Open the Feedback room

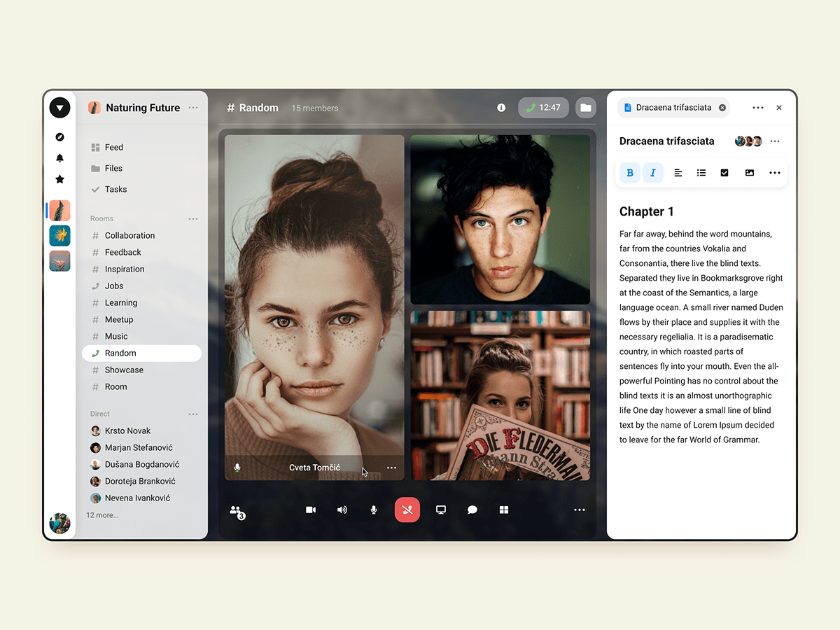[122, 252]
